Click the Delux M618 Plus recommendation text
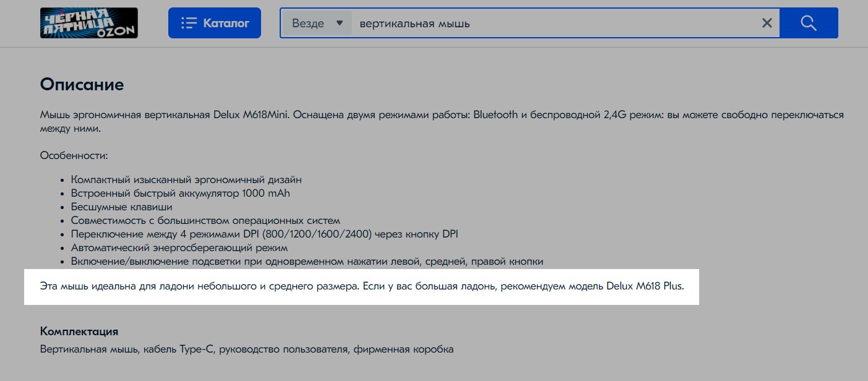The image size is (868, 381). pyautogui.click(x=643, y=286)
